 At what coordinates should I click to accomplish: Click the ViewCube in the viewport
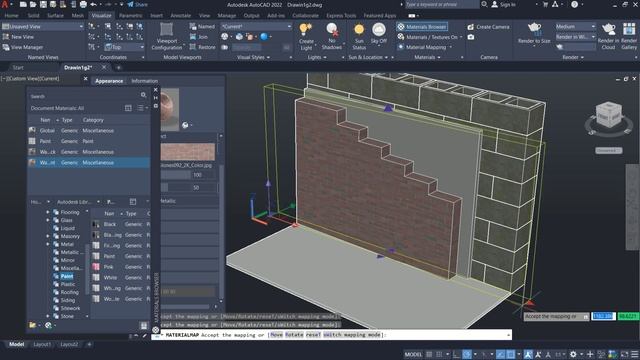click(x=609, y=116)
